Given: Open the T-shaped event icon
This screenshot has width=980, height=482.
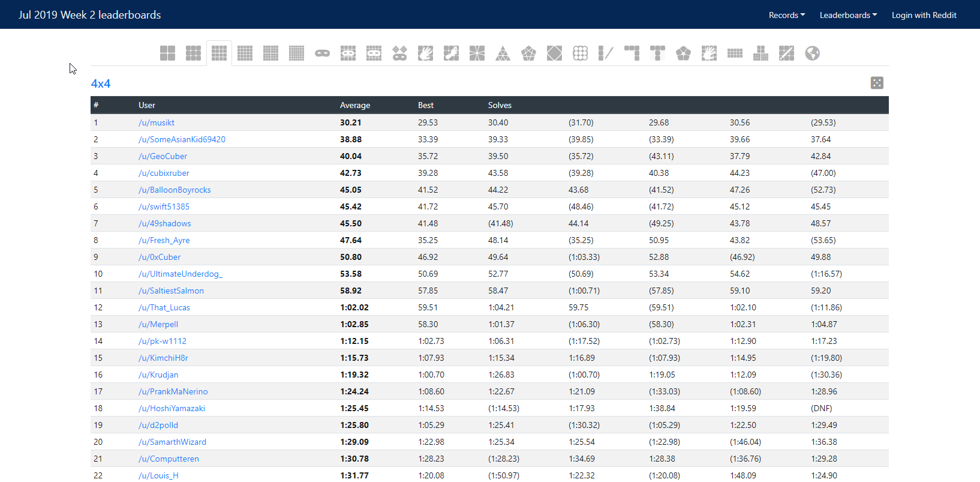Looking at the screenshot, I should (658, 53).
